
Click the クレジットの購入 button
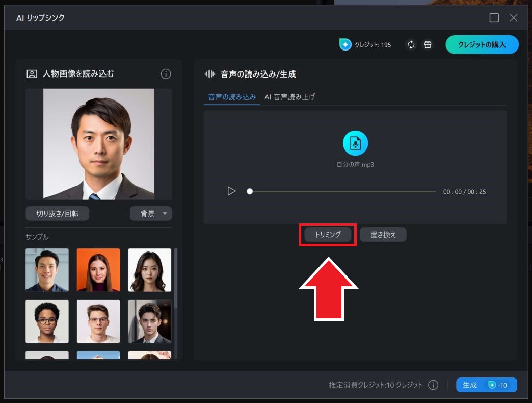482,44
